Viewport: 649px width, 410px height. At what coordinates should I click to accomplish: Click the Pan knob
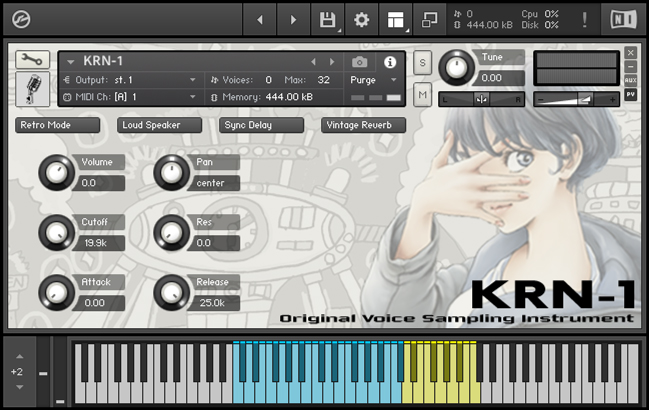[x=171, y=173]
